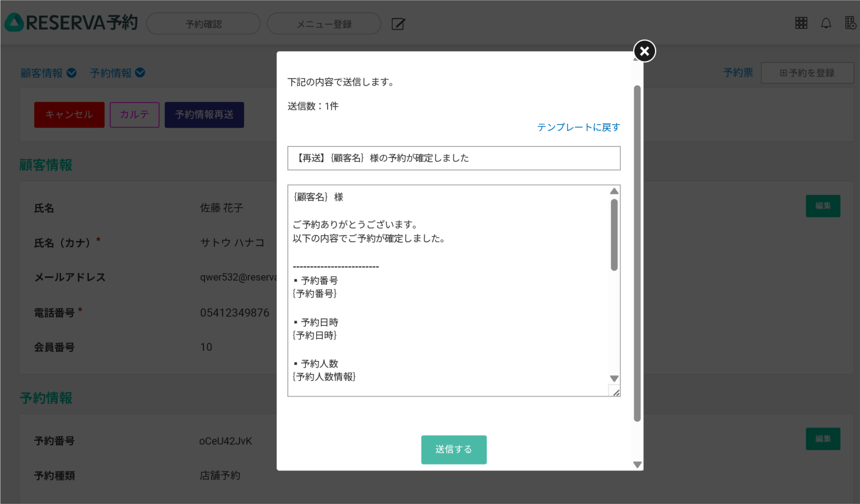
Task: Open the apps grid icon
Action: [x=801, y=23]
